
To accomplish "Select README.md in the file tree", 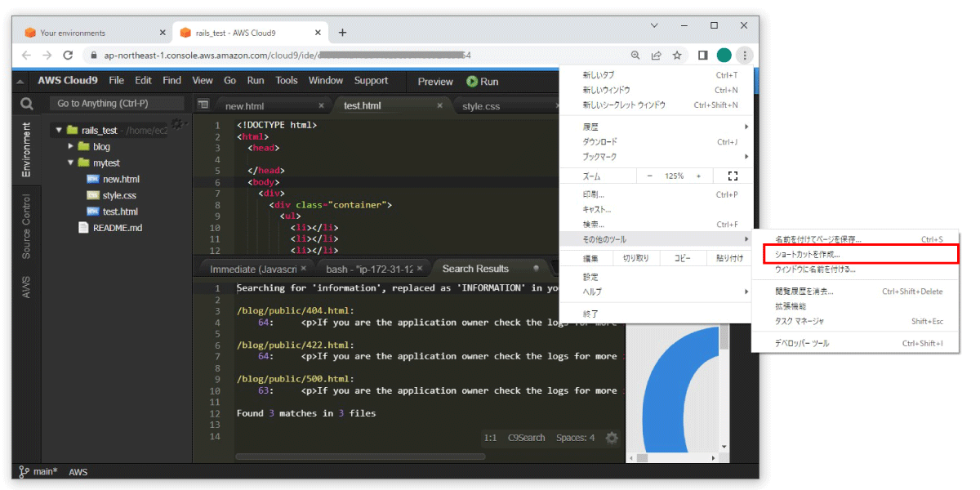I will (117, 228).
